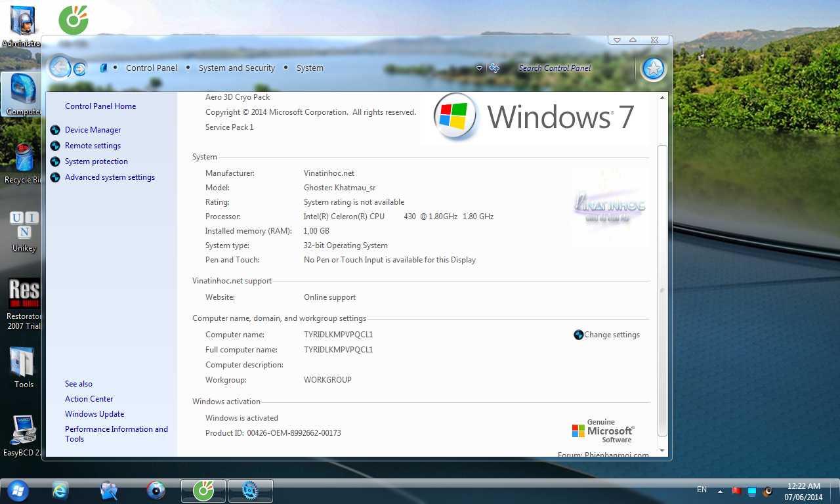This screenshot has height=504, width=840.
Task: Click the computer name TYRIDLKMPVPQCL1 value
Action: coord(338,335)
